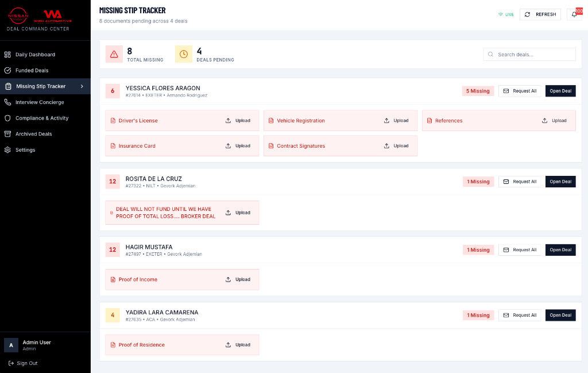Click the 6 badge beside Yessica Flores Aragon

point(113,91)
